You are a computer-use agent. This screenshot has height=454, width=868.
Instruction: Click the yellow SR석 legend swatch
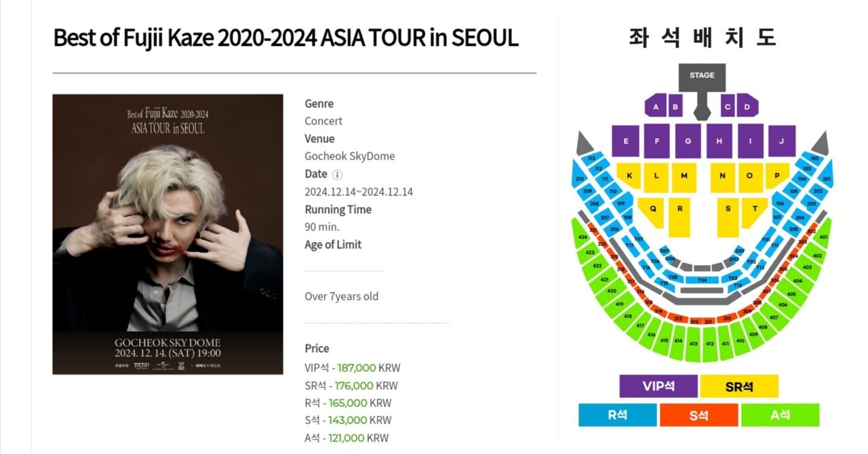click(739, 386)
